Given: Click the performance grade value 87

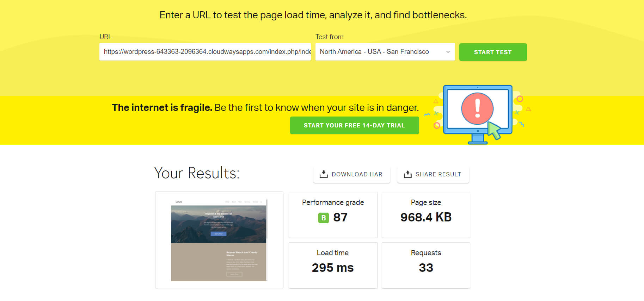Looking at the screenshot, I should [x=340, y=218].
